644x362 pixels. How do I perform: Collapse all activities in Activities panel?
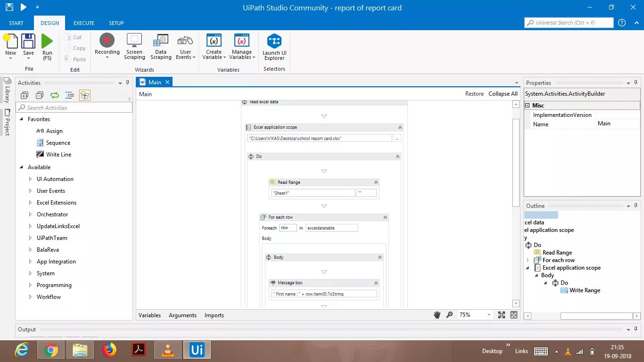(x=40, y=95)
